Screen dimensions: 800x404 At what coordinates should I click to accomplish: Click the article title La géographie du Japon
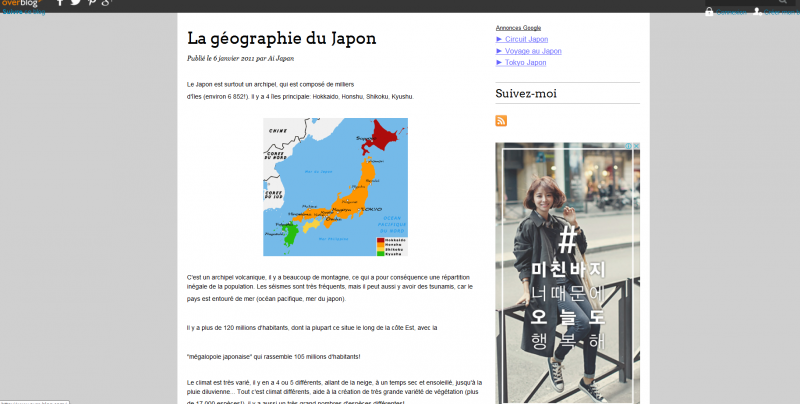coord(281,38)
